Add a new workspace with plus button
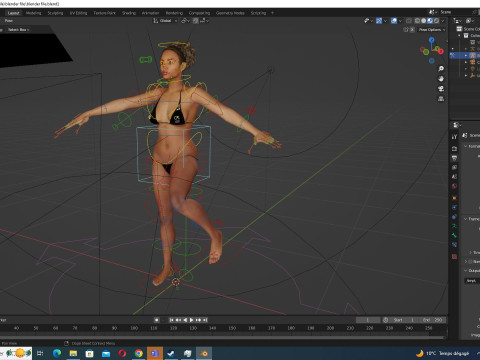Viewport: 480px width, 360px height. coord(272,13)
